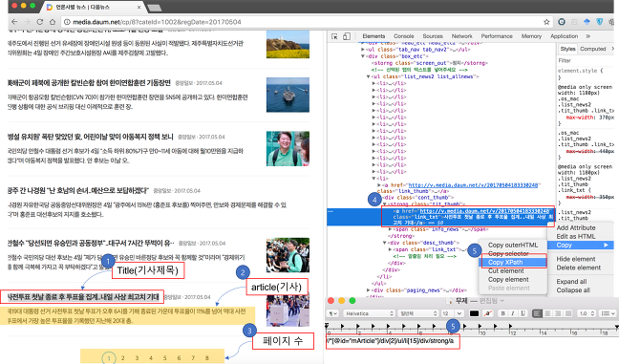619x364 pixels.
Task: Open the Application tab
Action: 565,36
